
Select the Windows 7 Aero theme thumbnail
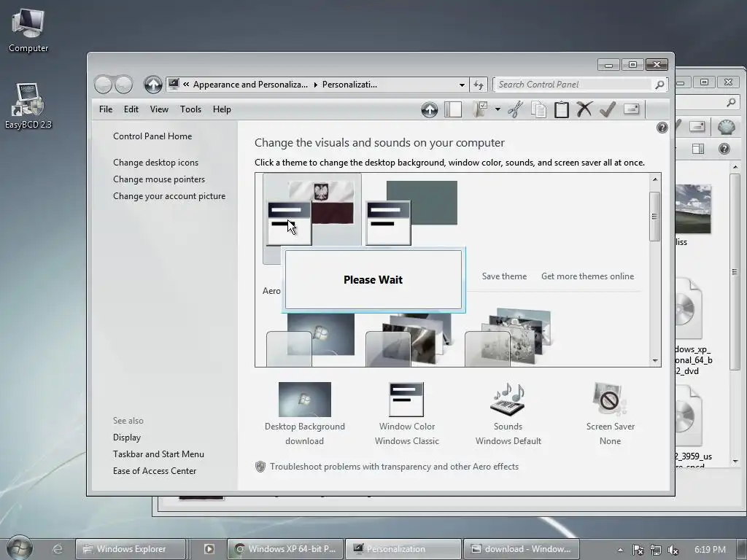click(311, 339)
